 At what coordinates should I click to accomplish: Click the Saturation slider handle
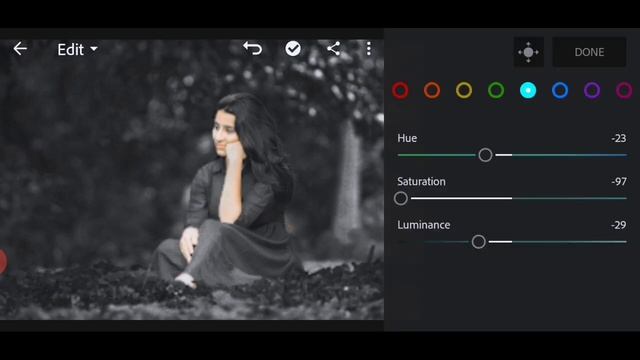pos(401,198)
